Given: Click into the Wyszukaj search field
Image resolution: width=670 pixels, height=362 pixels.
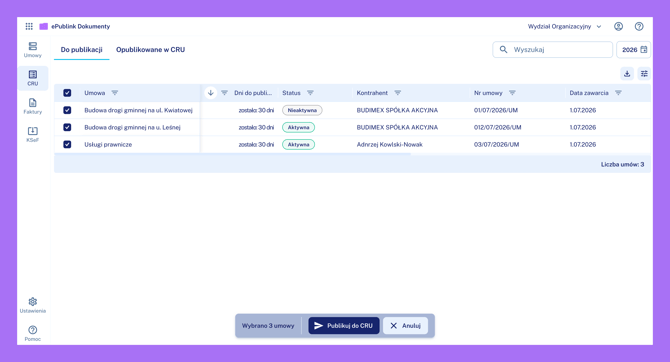Looking at the screenshot, I should 552,50.
